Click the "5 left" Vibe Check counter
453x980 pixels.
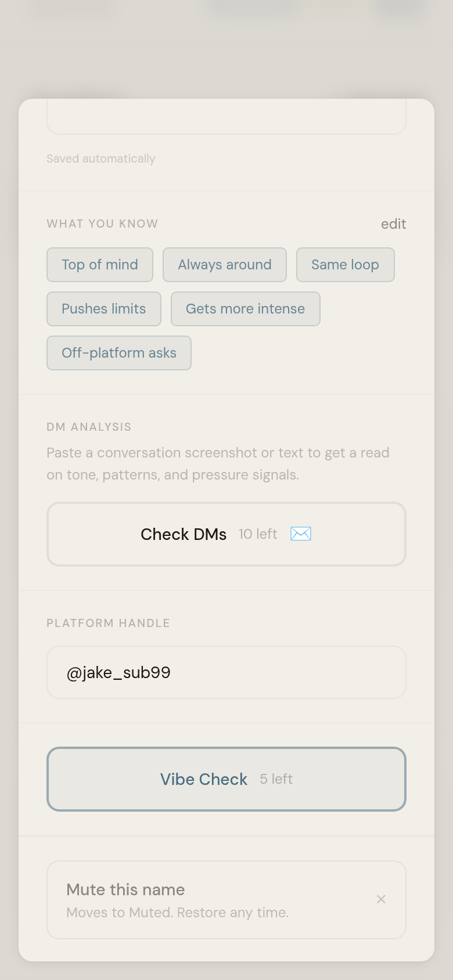(x=276, y=779)
